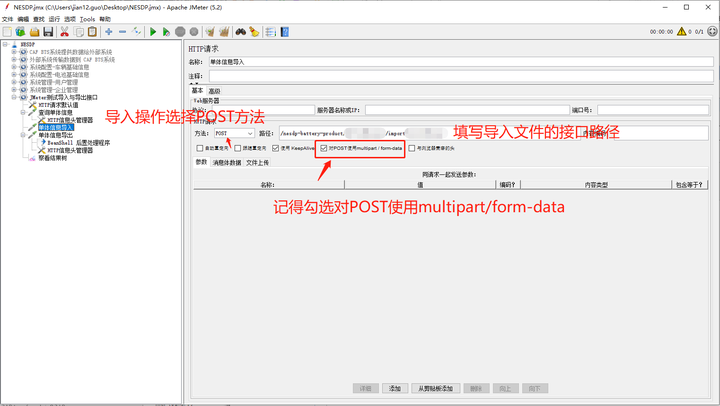Click the 向下 button
The image size is (720, 406).
[535, 389]
